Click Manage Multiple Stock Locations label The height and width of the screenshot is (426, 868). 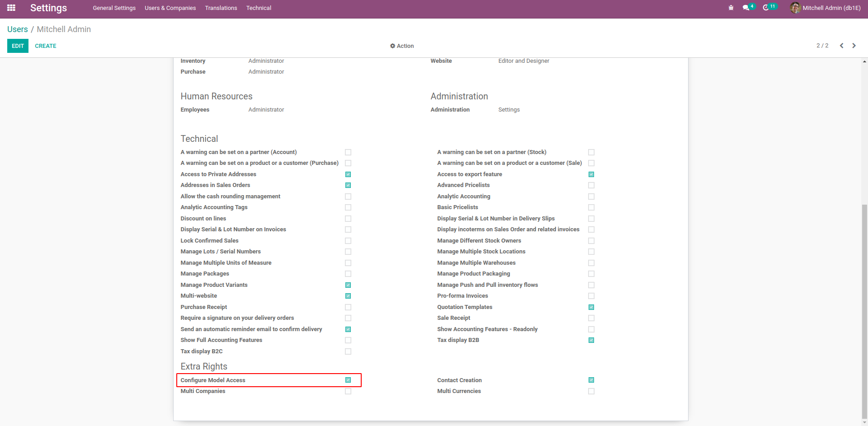481,252
